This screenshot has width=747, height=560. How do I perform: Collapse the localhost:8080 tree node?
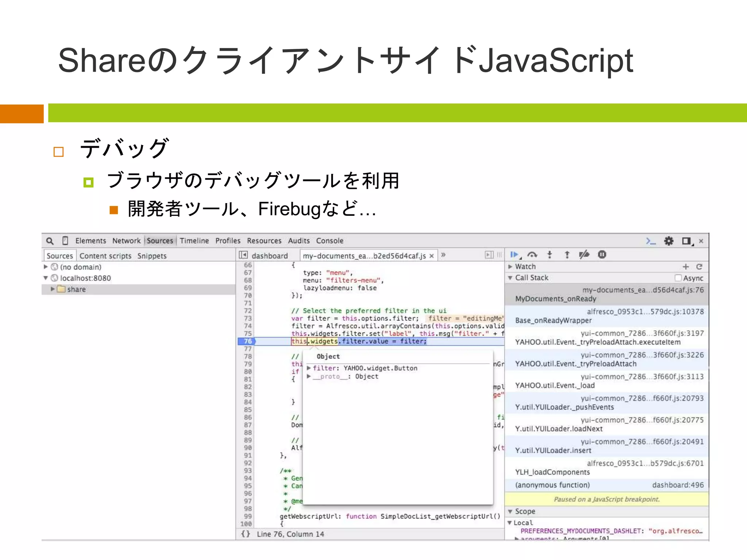tap(46, 278)
